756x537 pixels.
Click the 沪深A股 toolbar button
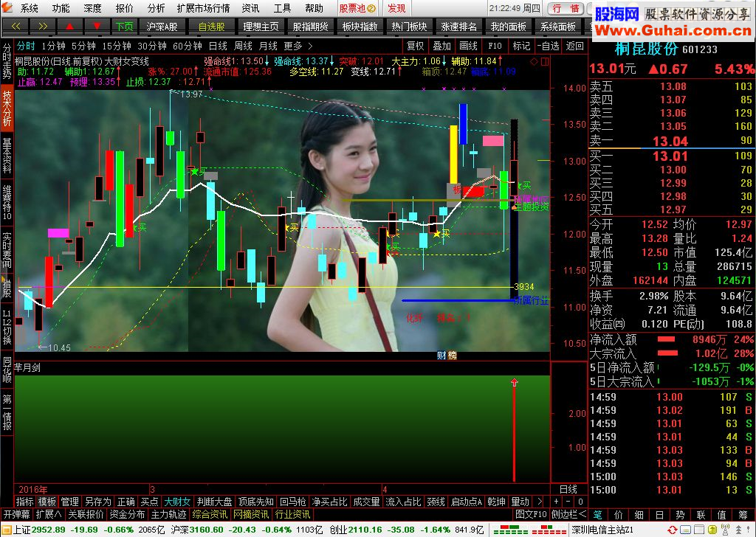coord(162,26)
